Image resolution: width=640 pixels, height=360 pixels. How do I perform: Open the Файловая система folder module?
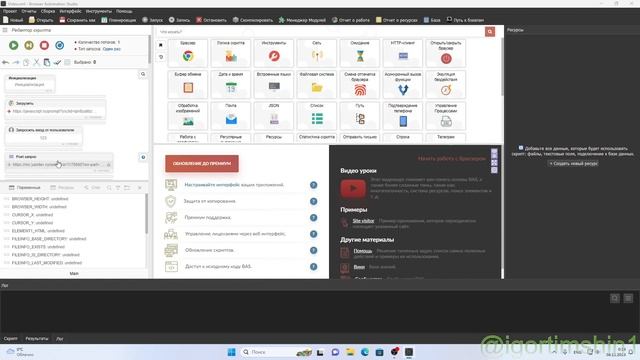[x=317, y=84]
